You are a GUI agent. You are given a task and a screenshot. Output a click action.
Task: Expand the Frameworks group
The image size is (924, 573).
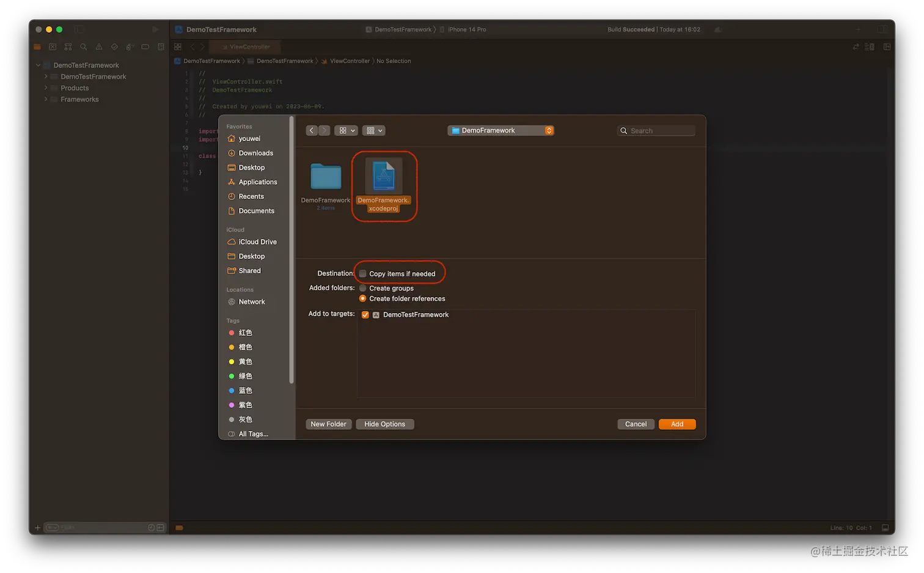tap(46, 99)
